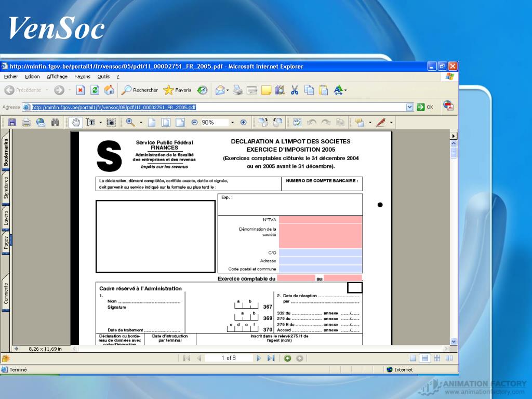Save a copy of the PDF
The width and height of the screenshot is (532, 399).
[x=12, y=122]
